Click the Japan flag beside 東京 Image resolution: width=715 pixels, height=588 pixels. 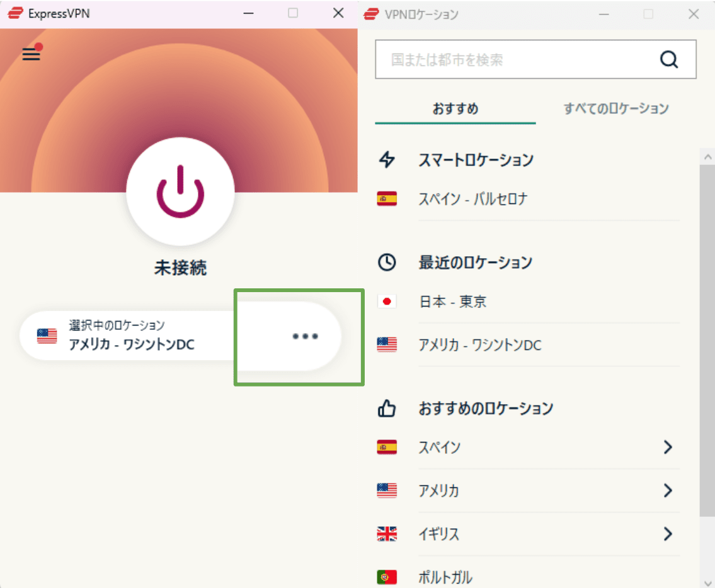(386, 302)
